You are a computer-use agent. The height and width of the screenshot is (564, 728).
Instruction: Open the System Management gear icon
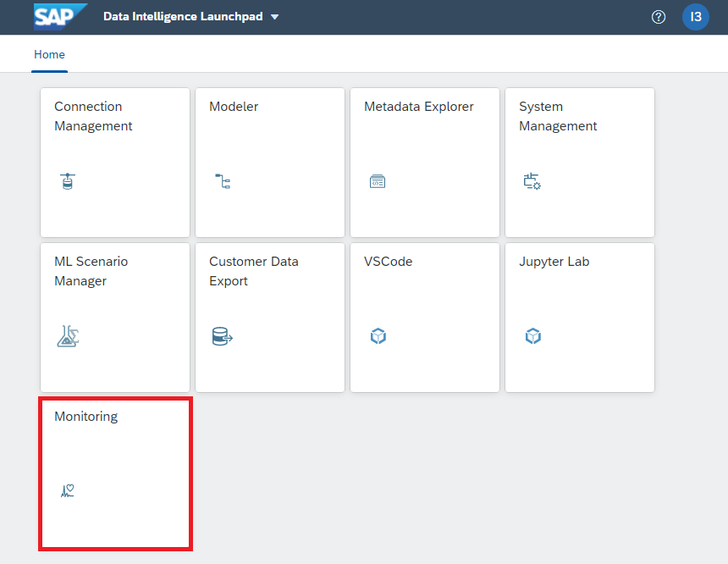532,182
